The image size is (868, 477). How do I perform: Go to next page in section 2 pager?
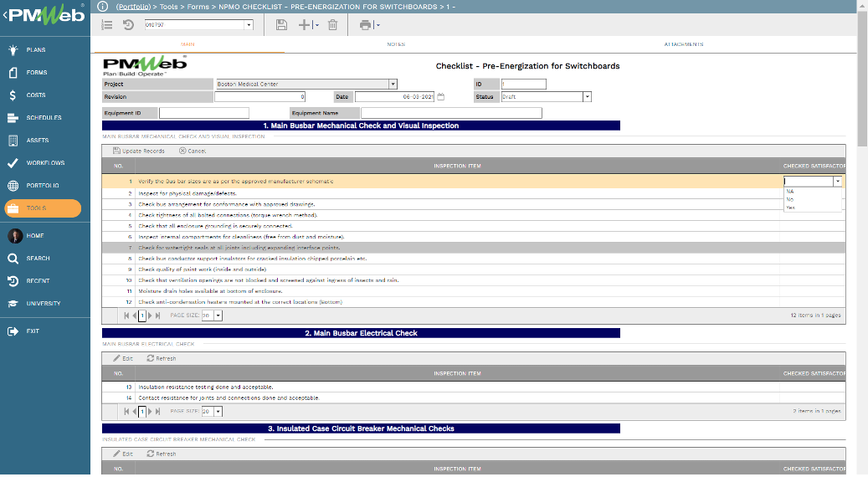(150, 412)
